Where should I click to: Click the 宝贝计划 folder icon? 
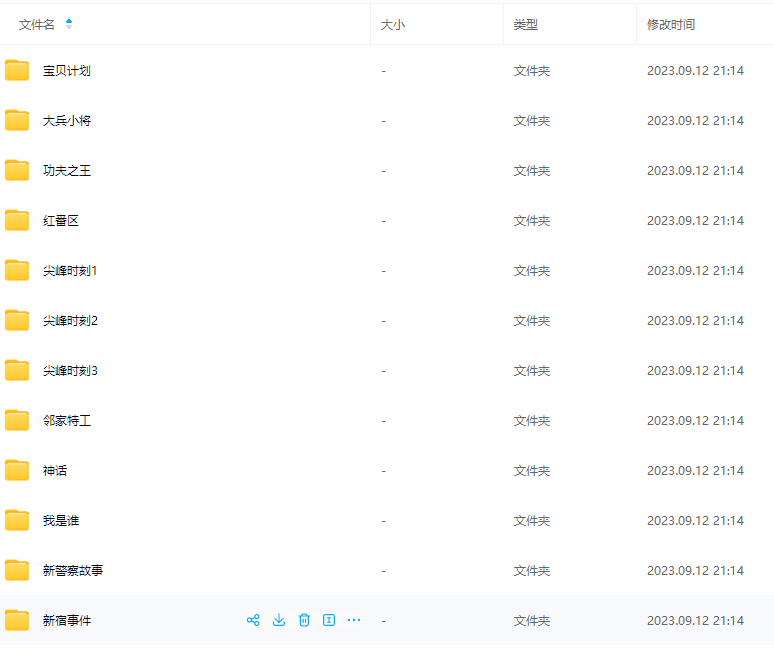point(17,70)
